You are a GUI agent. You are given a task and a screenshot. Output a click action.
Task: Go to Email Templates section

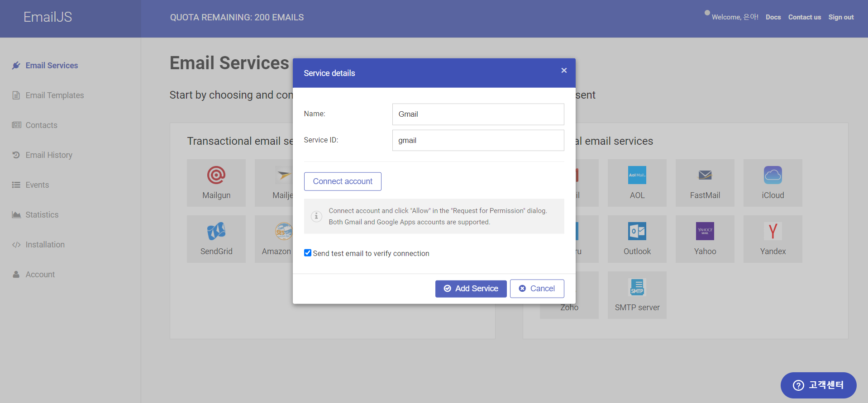pos(55,95)
